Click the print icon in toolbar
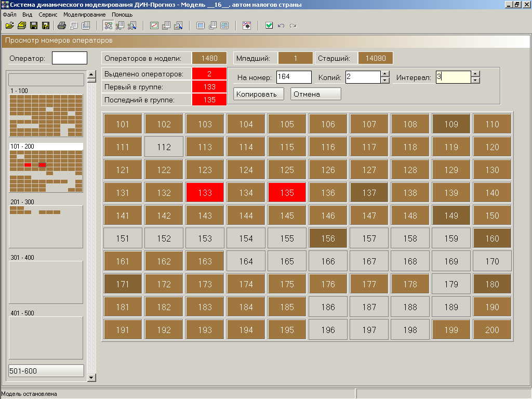The image size is (532, 399). point(62,25)
